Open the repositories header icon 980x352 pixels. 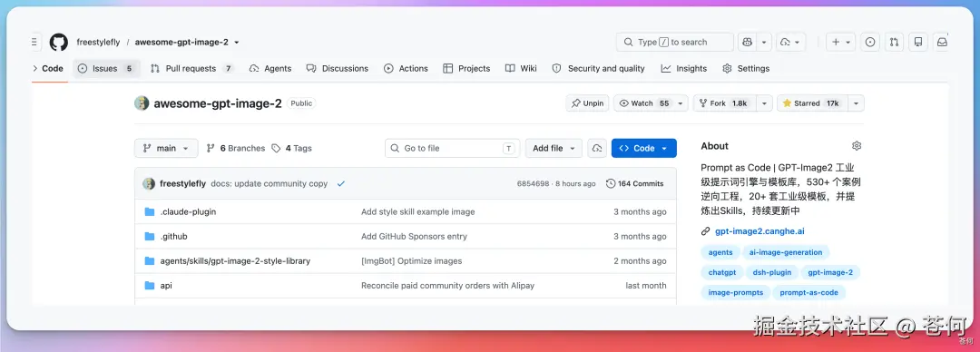[918, 42]
